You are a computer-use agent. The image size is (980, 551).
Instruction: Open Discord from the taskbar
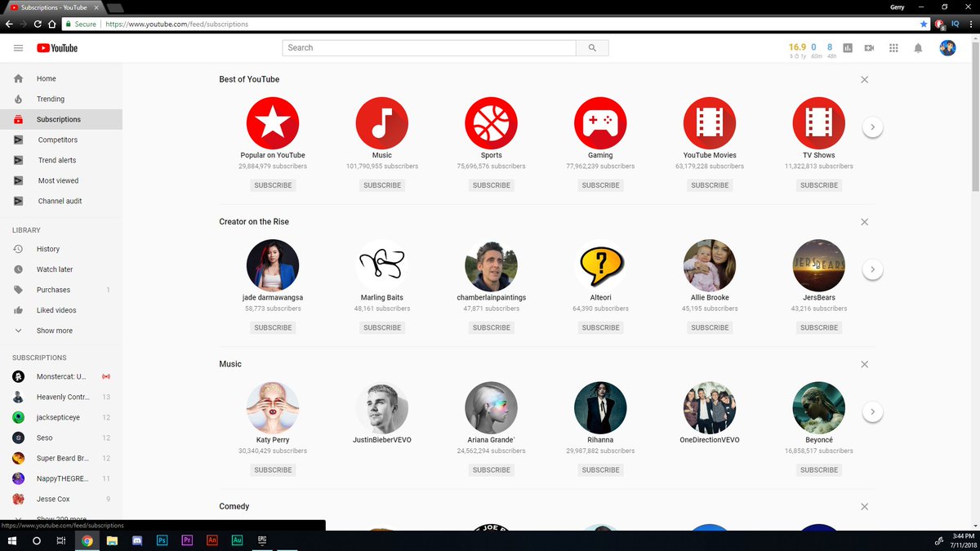pos(136,540)
